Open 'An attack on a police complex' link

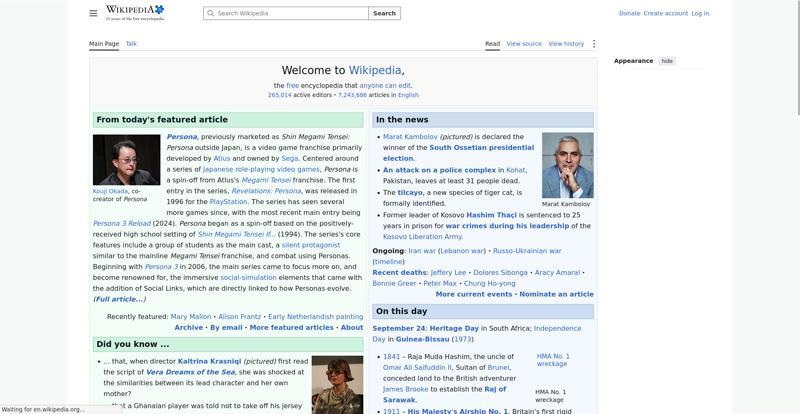pyautogui.click(x=439, y=170)
